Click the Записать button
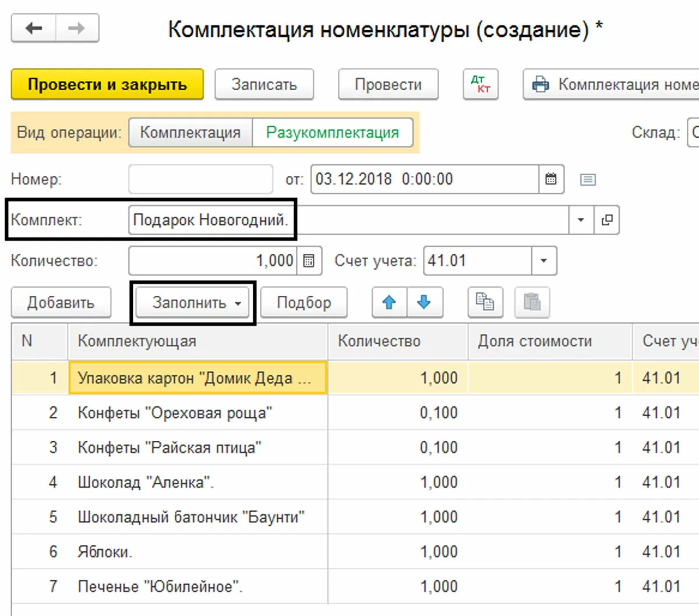This screenshot has height=616, width=699. (x=264, y=84)
